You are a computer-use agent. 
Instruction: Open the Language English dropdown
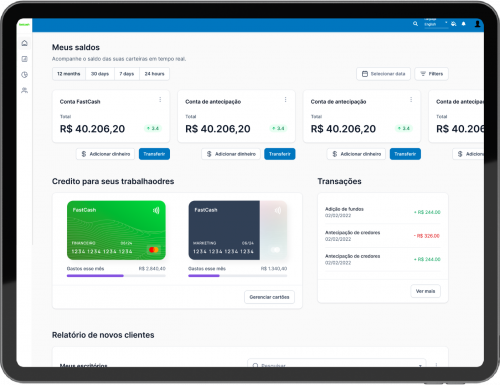pos(436,23)
